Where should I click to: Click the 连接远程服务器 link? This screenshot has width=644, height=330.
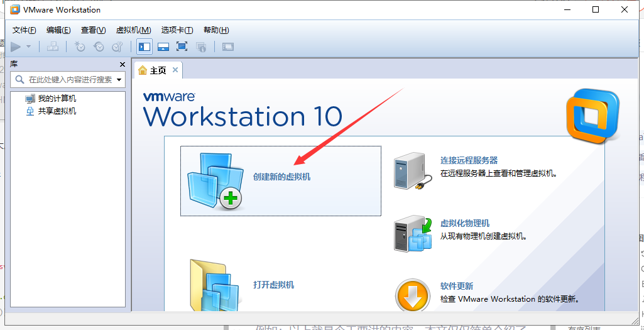coord(469,160)
